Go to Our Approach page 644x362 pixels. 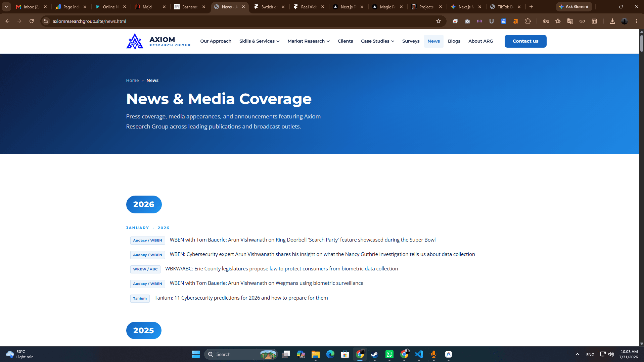(x=216, y=41)
